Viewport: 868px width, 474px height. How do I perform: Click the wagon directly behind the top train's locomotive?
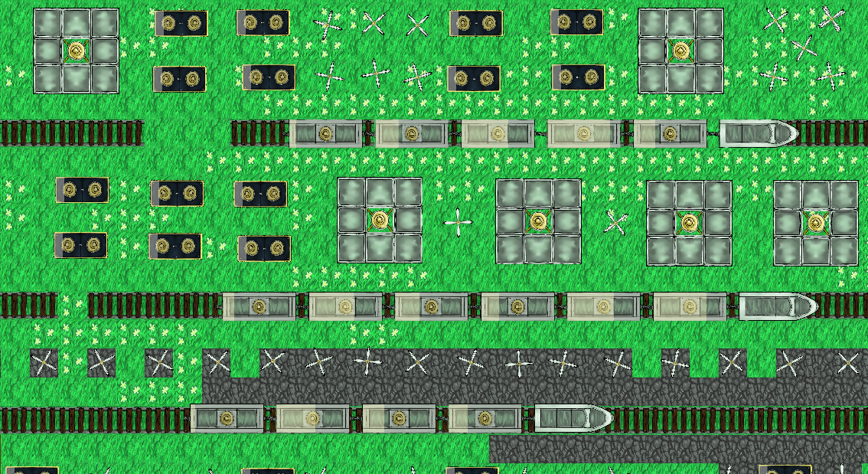(x=670, y=133)
